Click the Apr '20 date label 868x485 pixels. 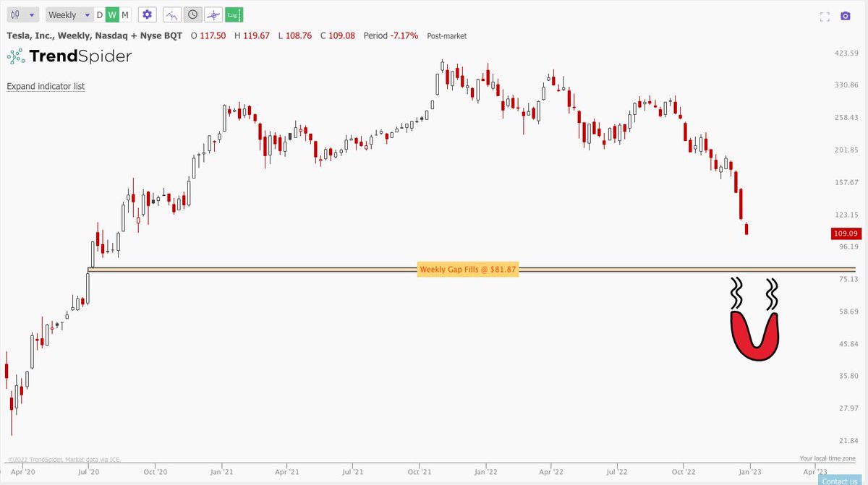[x=22, y=471]
